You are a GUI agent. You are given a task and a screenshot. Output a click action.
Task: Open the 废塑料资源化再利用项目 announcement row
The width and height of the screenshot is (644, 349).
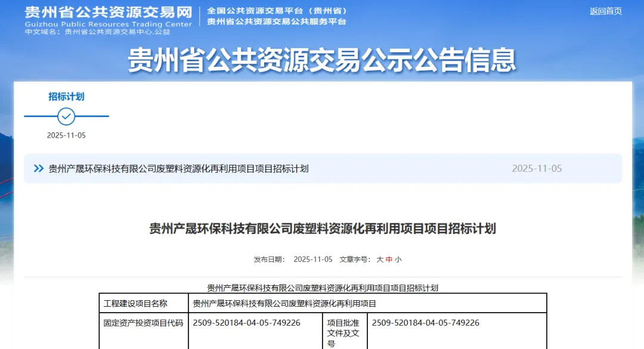pyautogui.click(x=178, y=169)
